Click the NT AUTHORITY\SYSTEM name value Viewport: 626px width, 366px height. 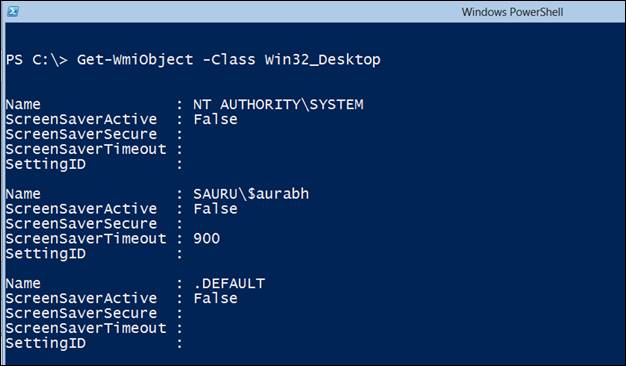(x=278, y=105)
